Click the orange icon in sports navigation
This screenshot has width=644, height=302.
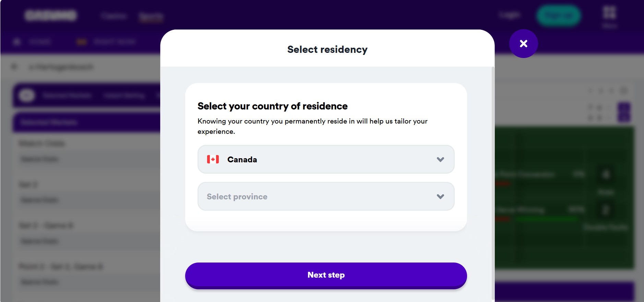click(x=82, y=42)
